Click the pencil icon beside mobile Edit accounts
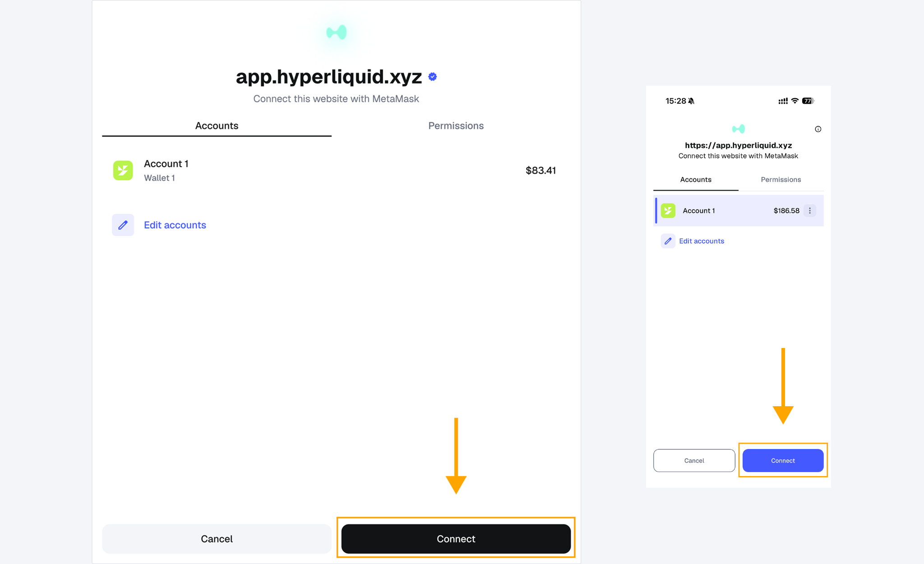 tap(668, 241)
